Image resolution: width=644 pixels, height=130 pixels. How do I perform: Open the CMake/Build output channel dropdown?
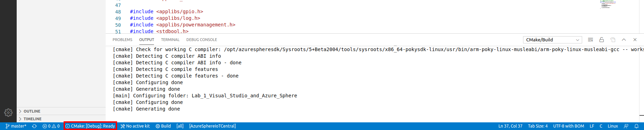pos(553,40)
